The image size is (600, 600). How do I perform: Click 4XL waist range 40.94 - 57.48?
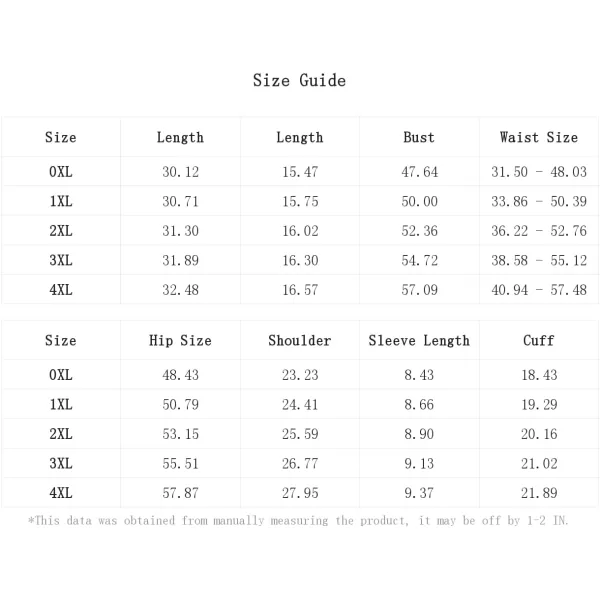[x=539, y=290]
